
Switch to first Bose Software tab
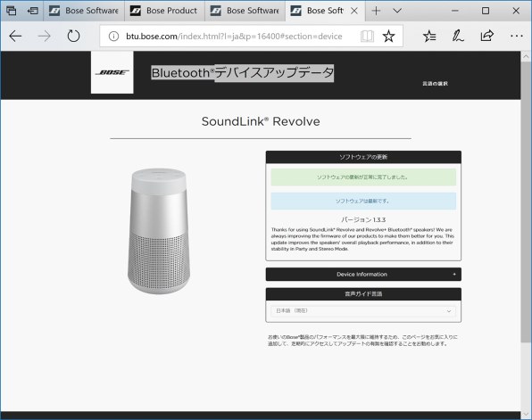tap(84, 11)
